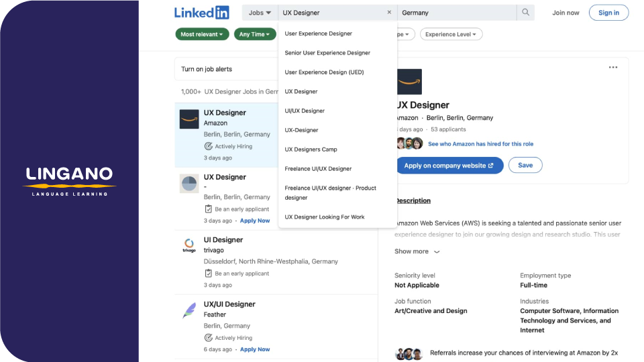Click the Amazon logo in job detail panel
Viewport: 644px width, 362px height.
pyautogui.click(x=409, y=82)
